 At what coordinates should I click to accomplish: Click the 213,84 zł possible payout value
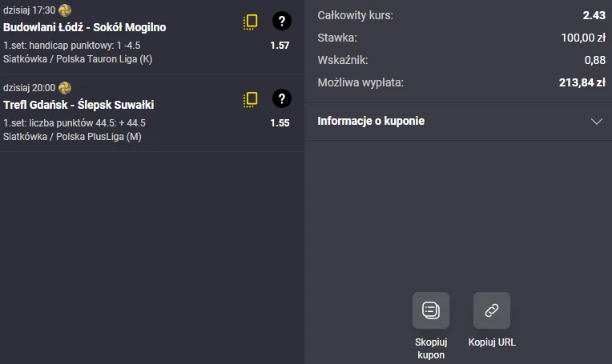582,82
